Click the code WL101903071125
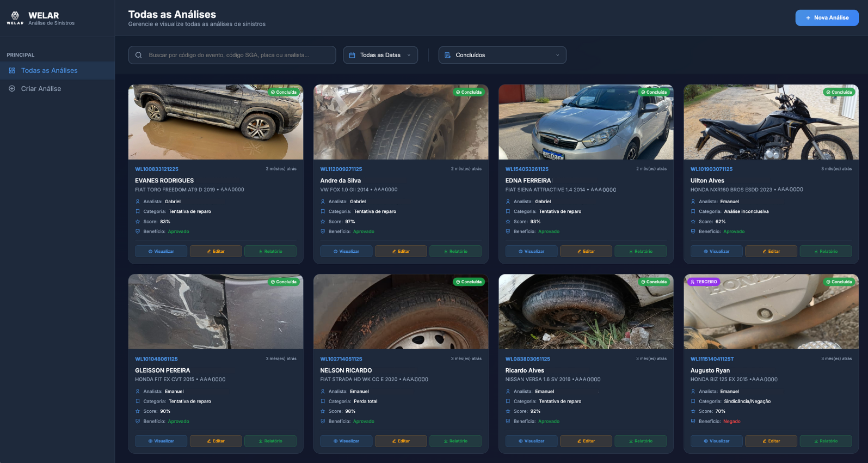Screen dimensions: 868x463 tap(712, 169)
